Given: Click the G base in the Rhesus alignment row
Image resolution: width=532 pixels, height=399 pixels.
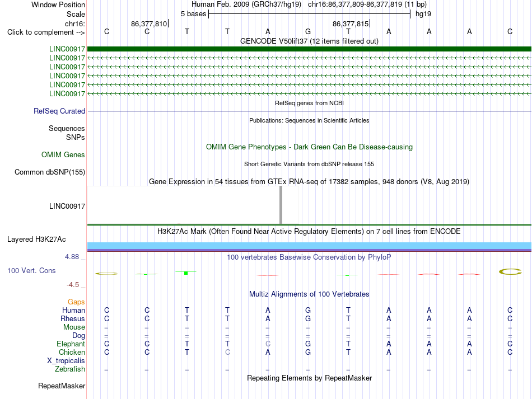Looking at the screenshot, I should pyautogui.click(x=308, y=318).
